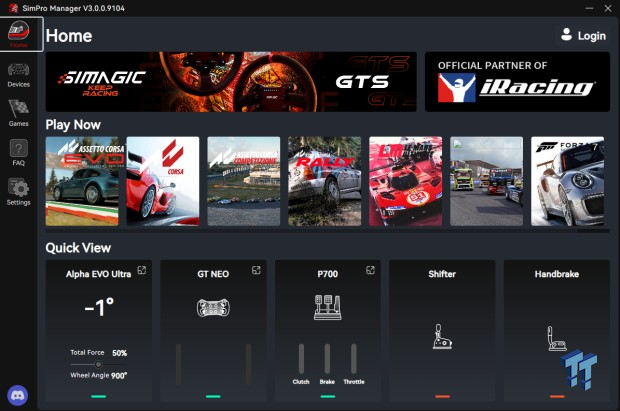
Task: Minimize the SimPro Manager window
Action: coord(589,8)
